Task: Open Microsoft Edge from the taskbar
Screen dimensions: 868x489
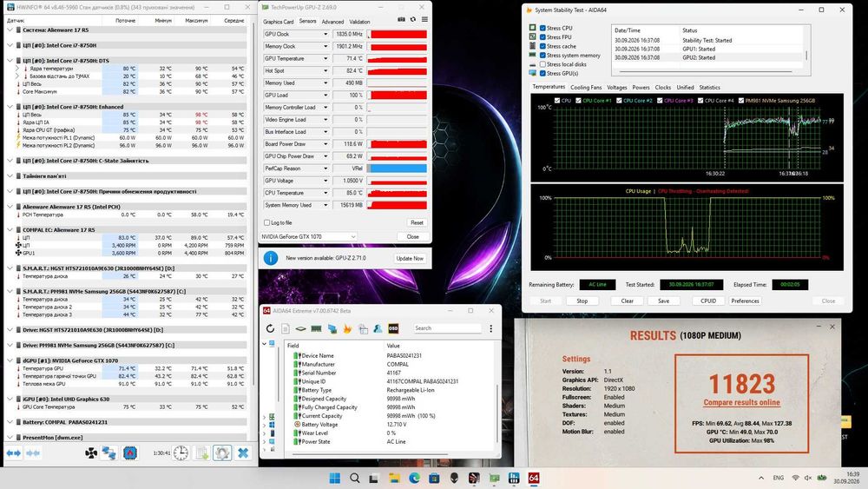Action: point(414,478)
